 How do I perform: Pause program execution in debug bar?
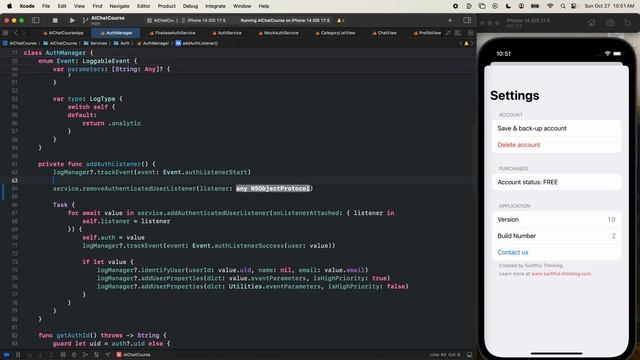point(18,355)
